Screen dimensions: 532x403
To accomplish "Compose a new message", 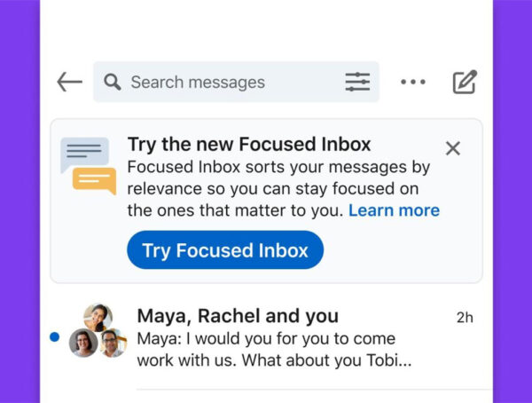I will [465, 83].
